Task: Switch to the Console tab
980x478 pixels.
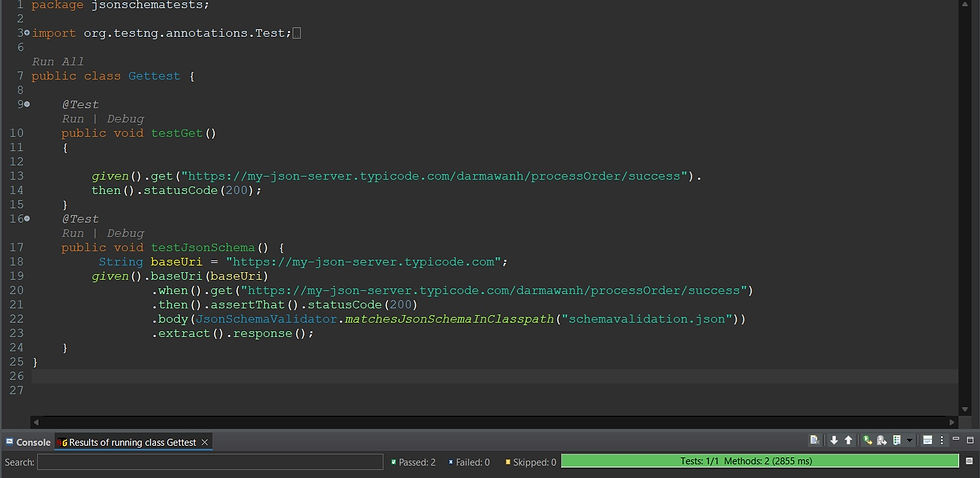Action: [x=28, y=442]
